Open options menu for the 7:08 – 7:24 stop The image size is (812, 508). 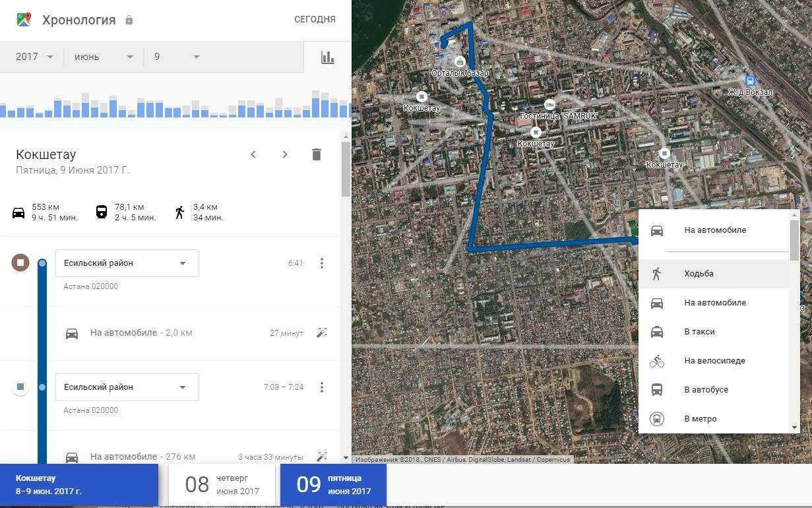[322, 387]
